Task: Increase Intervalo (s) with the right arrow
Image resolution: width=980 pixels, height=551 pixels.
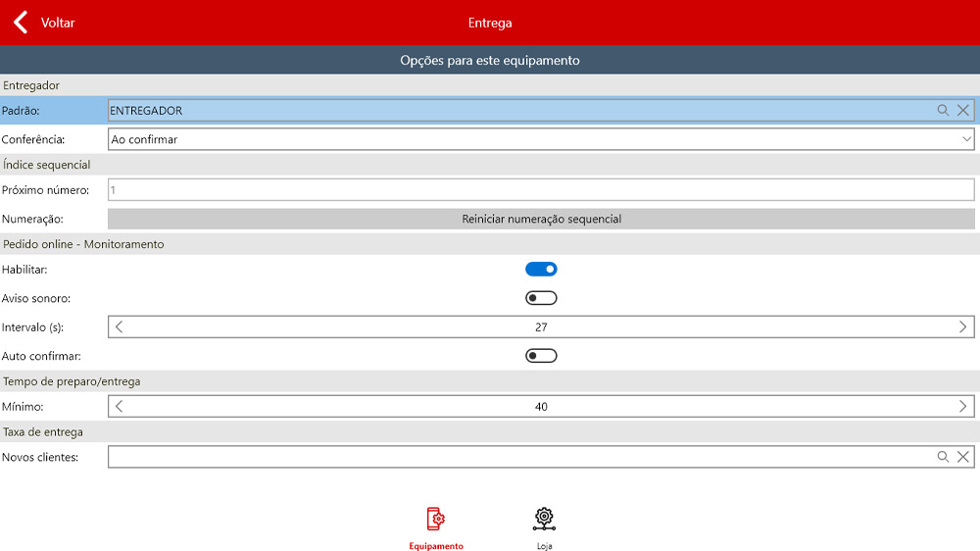Action: (962, 327)
